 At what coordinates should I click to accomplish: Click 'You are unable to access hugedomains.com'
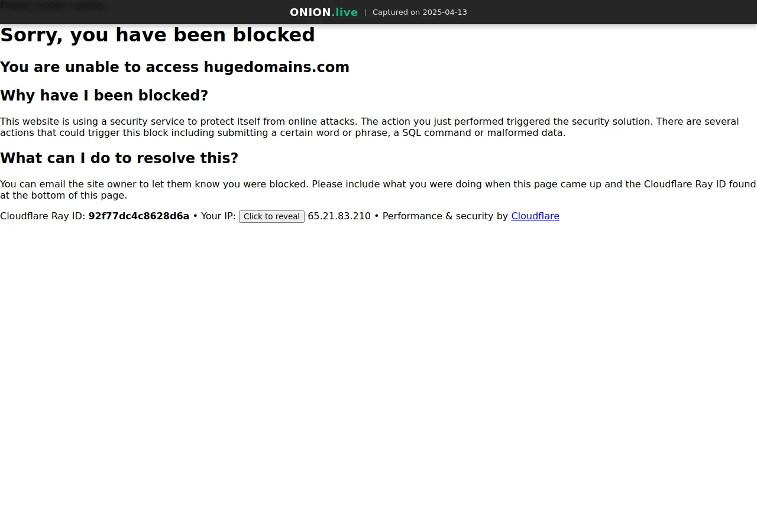174,67
